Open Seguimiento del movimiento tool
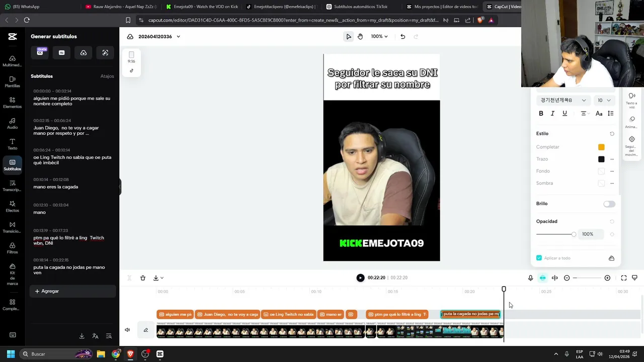 point(632,146)
